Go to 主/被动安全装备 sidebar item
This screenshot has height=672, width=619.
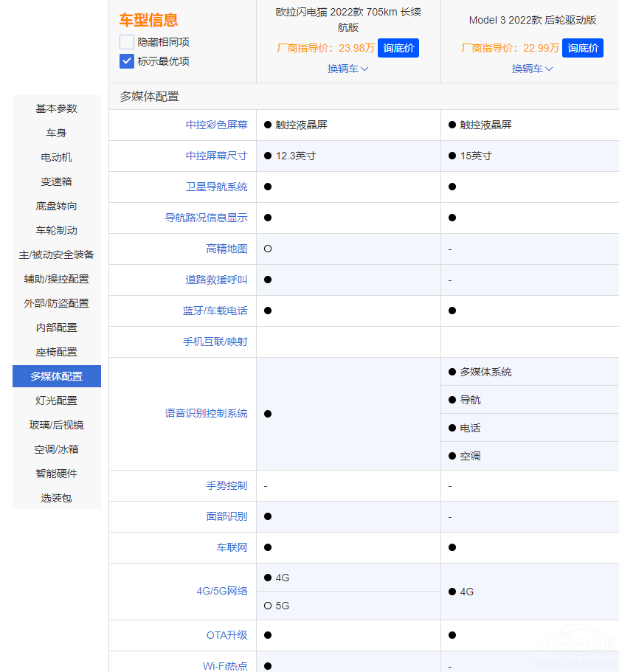click(x=57, y=254)
